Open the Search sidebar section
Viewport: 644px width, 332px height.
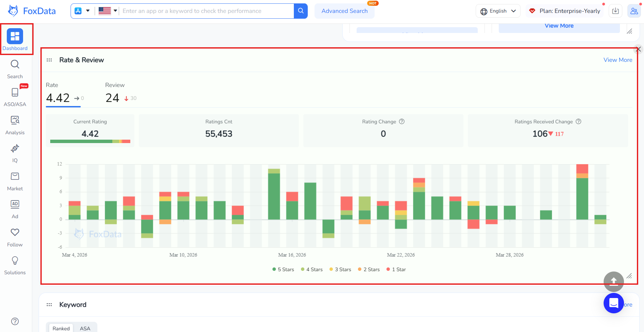pyautogui.click(x=15, y=65)
